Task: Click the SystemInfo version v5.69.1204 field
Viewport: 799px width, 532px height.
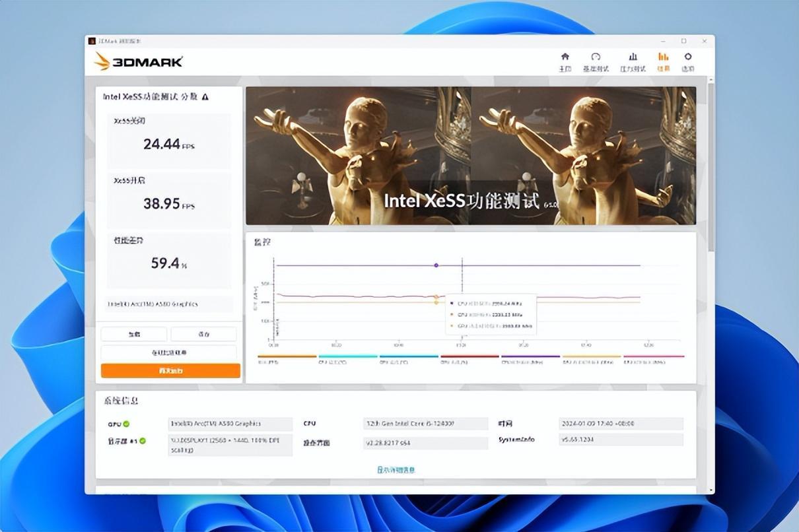Action: pyautogui.click(x=621, y=440)
